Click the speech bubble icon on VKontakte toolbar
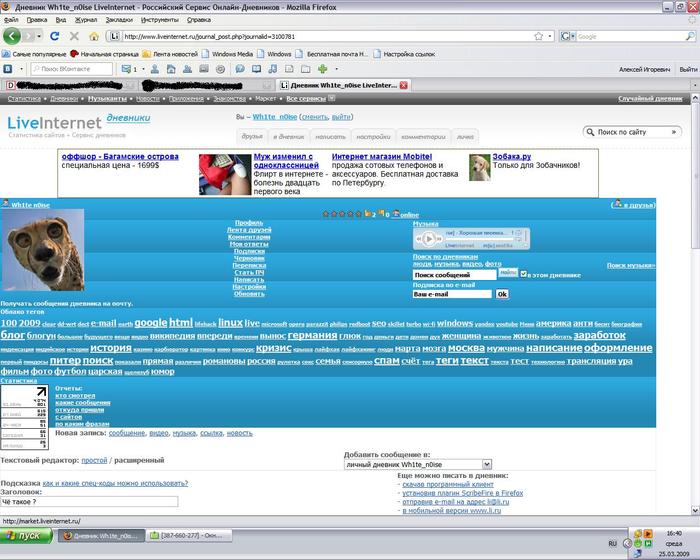The width and height of the screenshot is (700, 560). pos(240,69)
